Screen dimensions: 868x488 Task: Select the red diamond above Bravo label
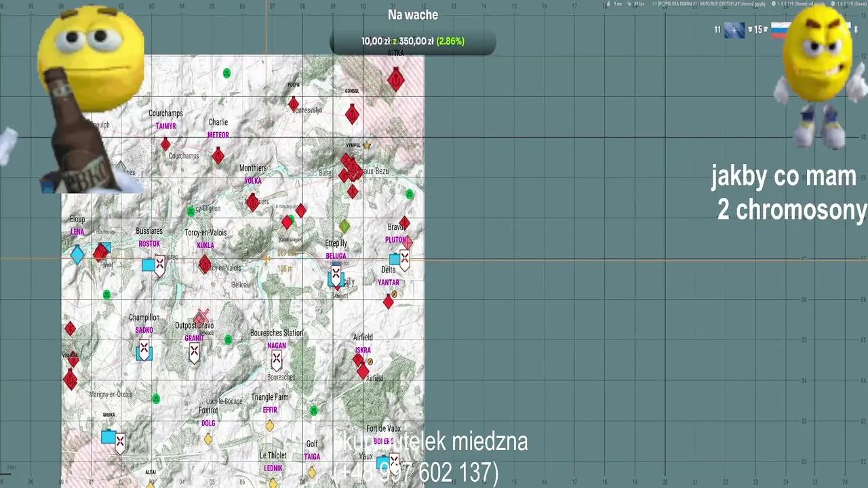click(404, 223)
